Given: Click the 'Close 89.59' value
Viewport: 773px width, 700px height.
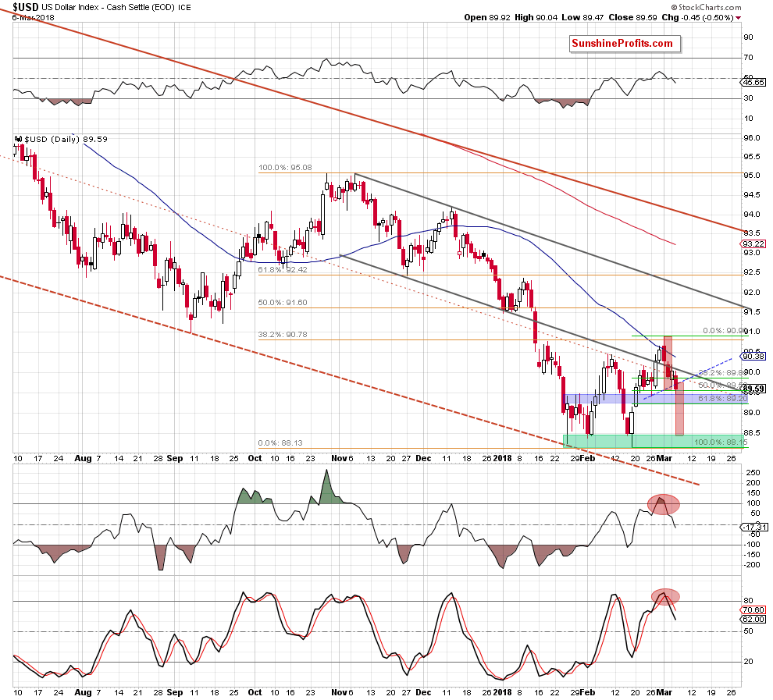Looking at the screenshot, I should point(632,17).
